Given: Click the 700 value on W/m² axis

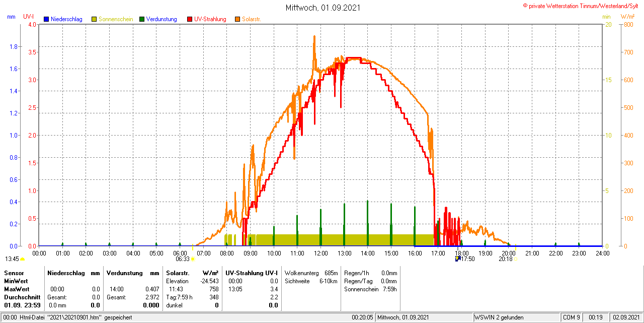Looking at the screenshot, I should pos(628,52).
